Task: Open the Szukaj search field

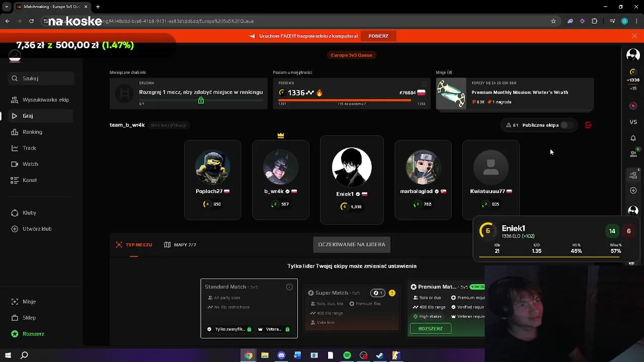Action: [42, 78]
